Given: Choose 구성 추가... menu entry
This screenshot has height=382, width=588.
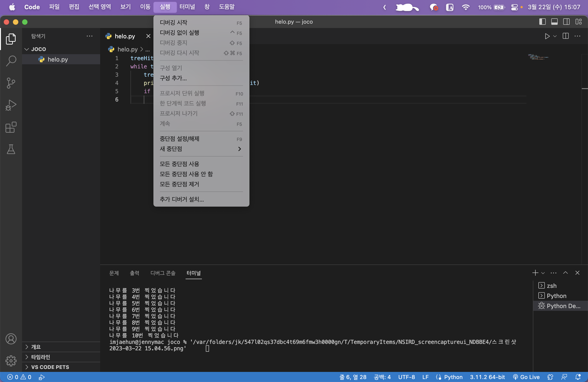Looking at the screenshot, I should tap(201, 78).
